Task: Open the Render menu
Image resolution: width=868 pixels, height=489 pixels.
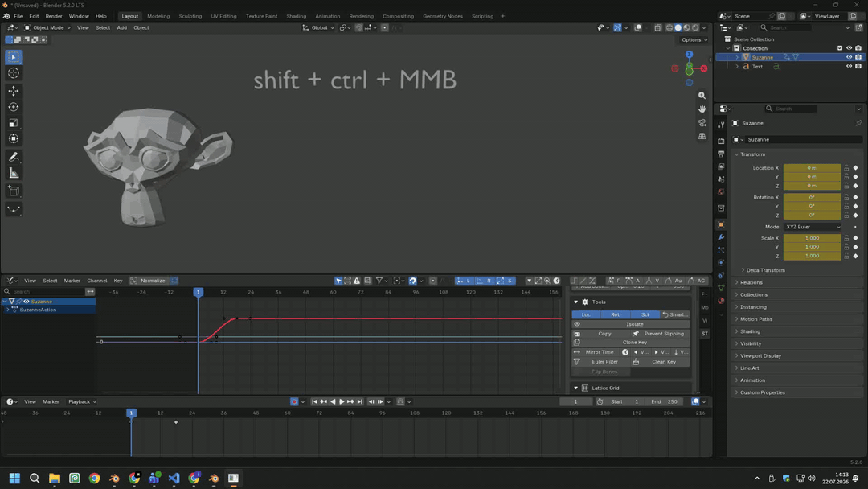Action: click(54, 16)
